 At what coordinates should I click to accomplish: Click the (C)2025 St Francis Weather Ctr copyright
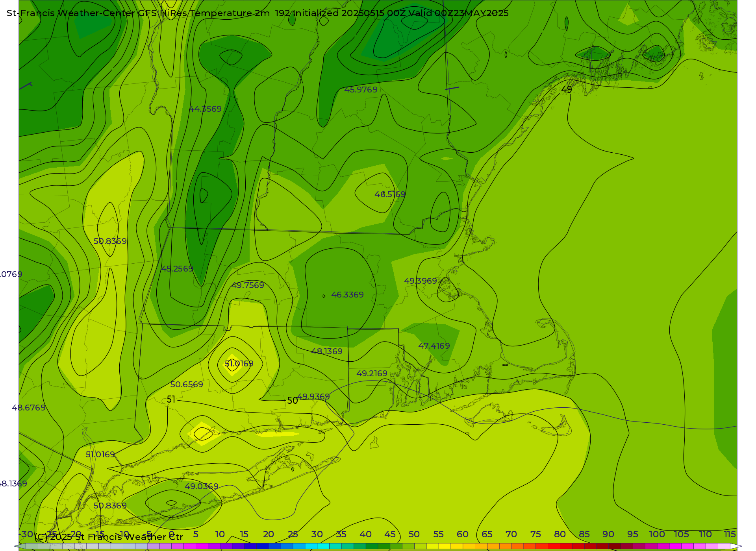pos(109,537)
